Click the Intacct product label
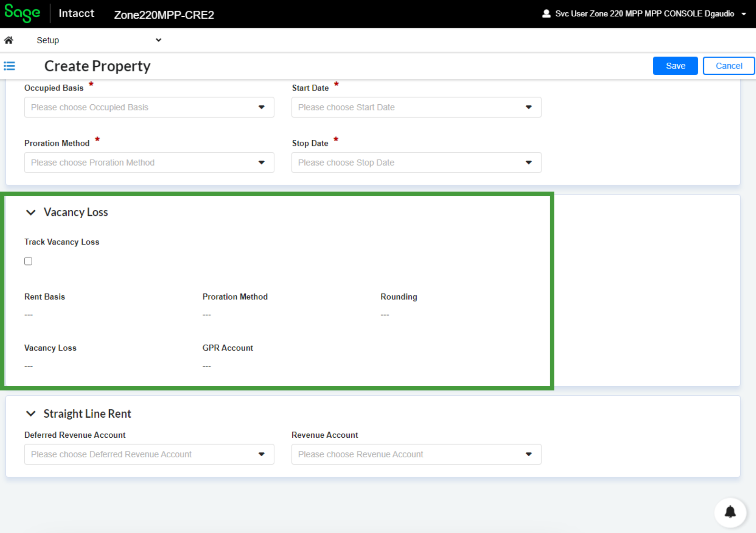Image resolution: width=756 pixels, height=533 pixels. coord(76,13)
